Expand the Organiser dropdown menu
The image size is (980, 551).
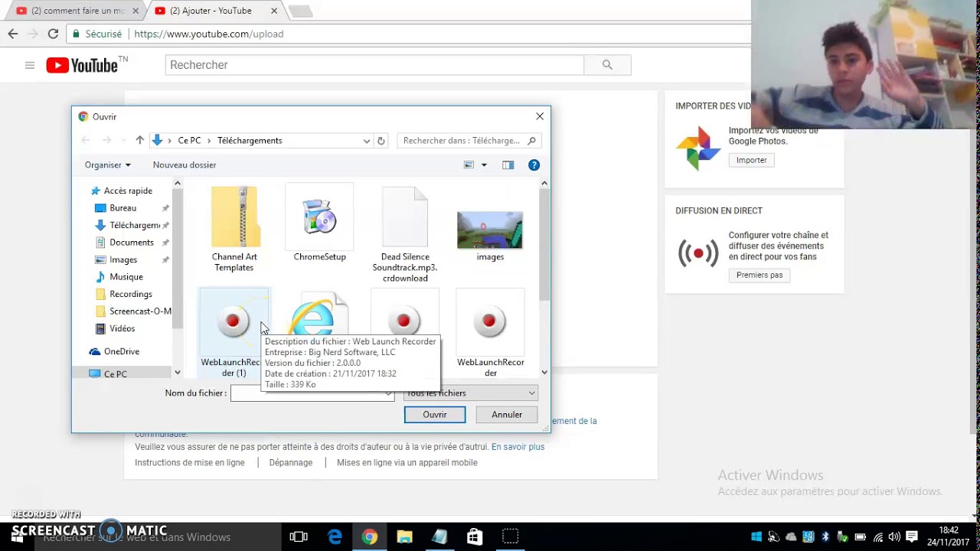point(108,165)
